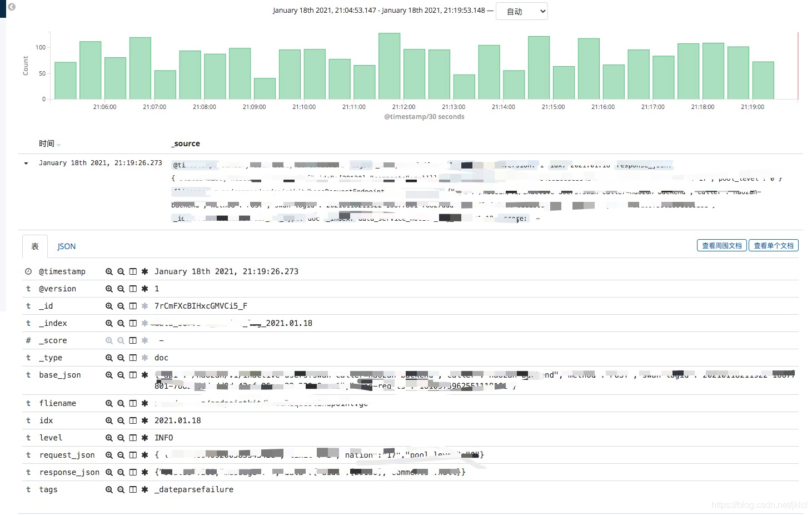Toggle @timestamp column in table

(x=133, y=272)
